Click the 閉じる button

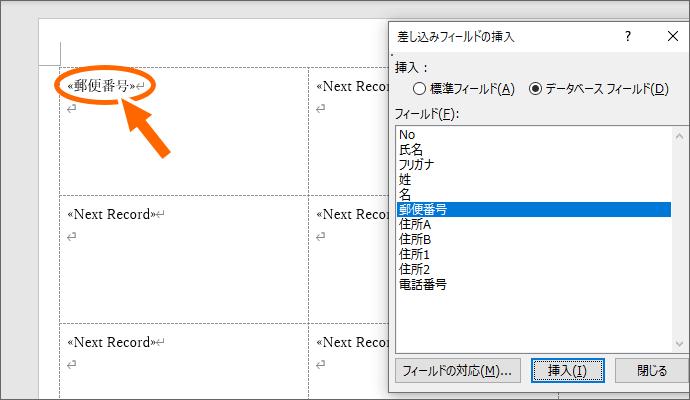[651, 371]
